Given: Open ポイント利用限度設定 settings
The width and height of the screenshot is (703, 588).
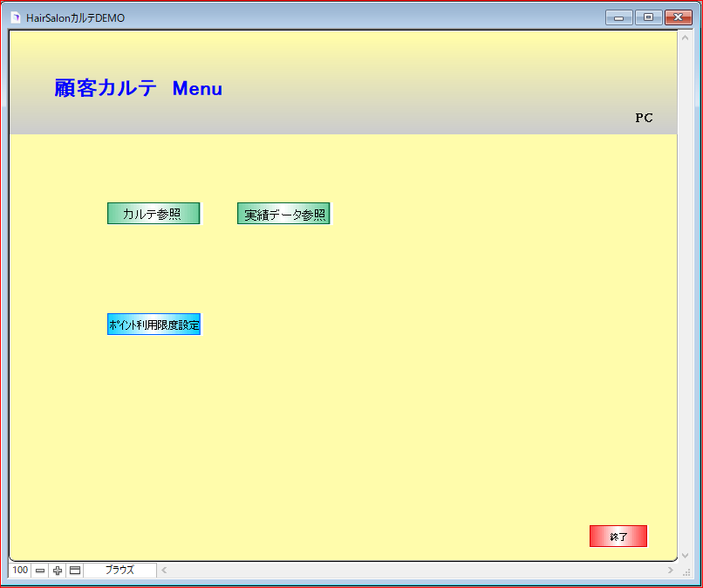Looking at the screenshot, I should pyautogui.click(x=154, y=325).
